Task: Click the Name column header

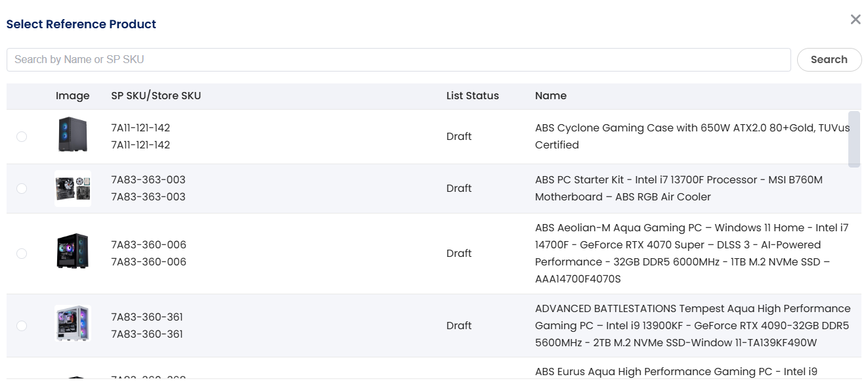Action: 551,96
